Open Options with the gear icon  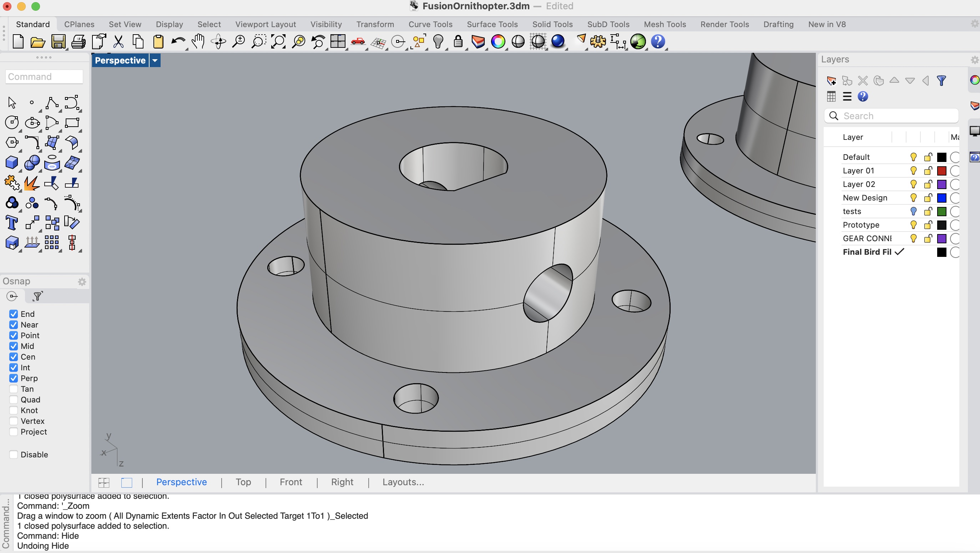(598, 41)
